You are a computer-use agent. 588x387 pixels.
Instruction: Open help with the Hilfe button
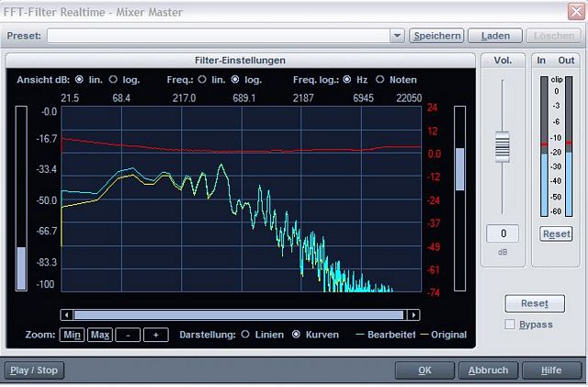click(551, 370)
